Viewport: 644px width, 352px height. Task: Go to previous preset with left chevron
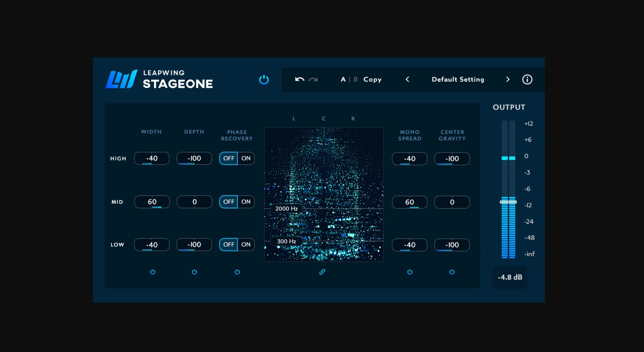(x=407, y=80)
